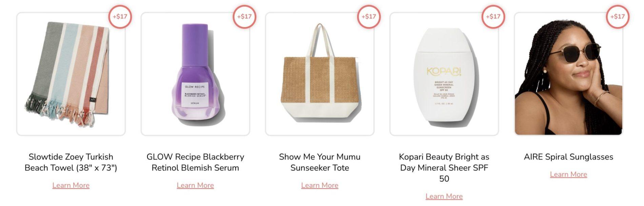This screenshot has height=206, width=644.
Task: Click Learn More under Slowtide beach towel
Action: pos(71,185)
